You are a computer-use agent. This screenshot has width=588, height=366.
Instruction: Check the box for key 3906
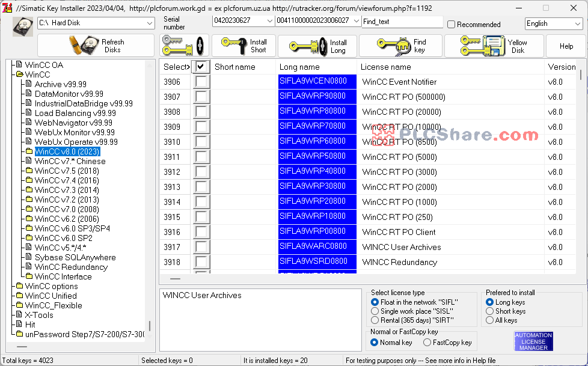(201, 82)
